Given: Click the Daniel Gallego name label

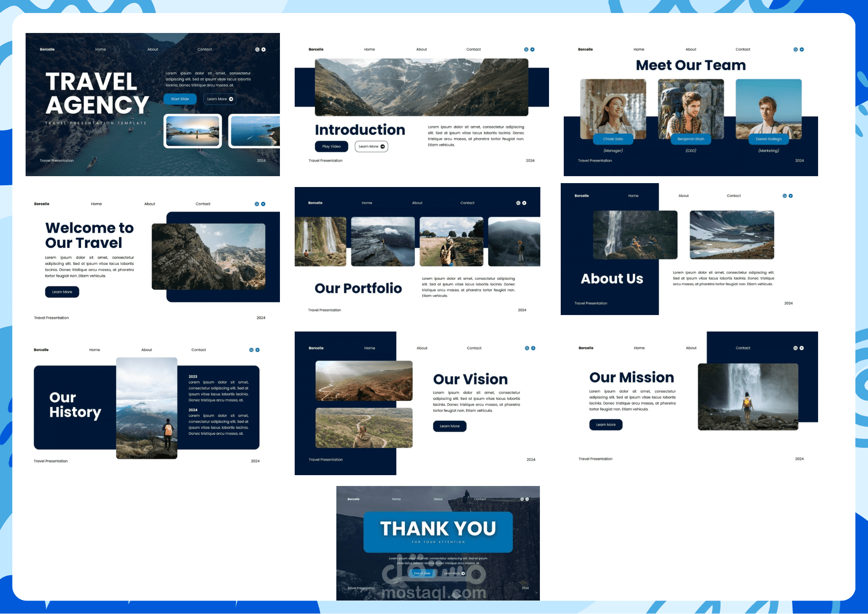Looking at the screenshot, I should [x=769, y=139].
